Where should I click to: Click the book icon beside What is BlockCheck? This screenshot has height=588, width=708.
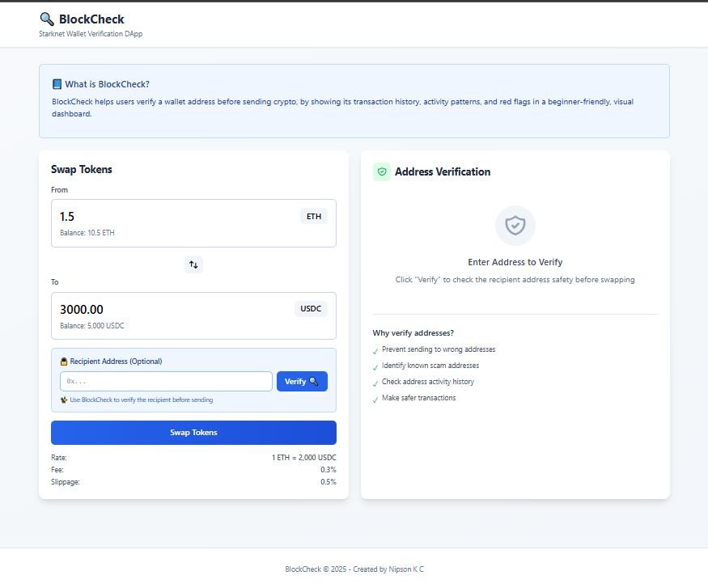[x=57, y=84]
